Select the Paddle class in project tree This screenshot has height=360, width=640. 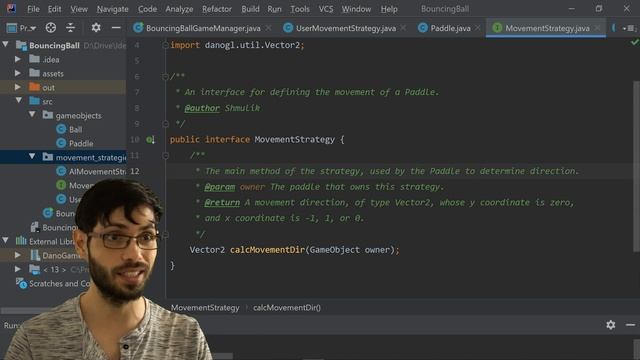81,143
